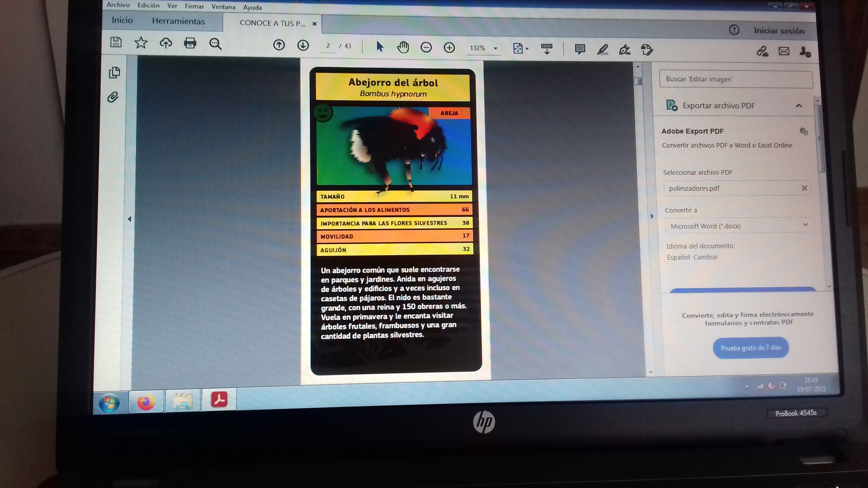Click the Buscar 'Editar imagen' search field

[736, 79]
